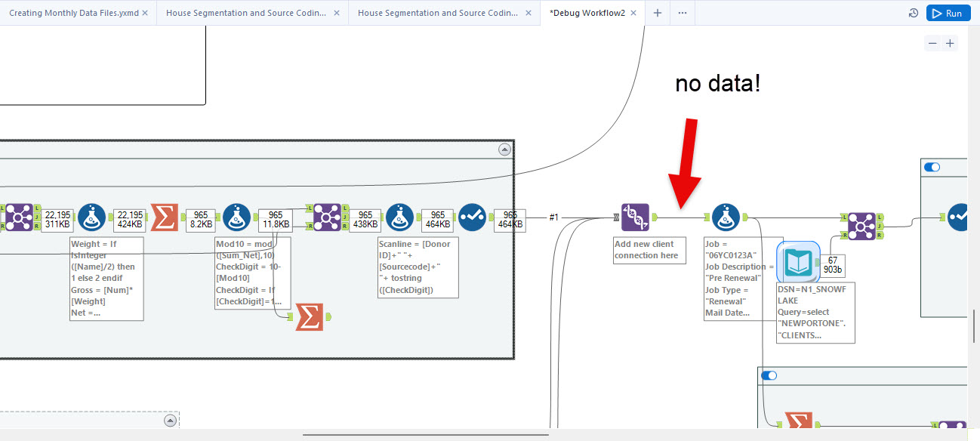The width and height of the screenshot is (980, 441).
Task: Collapse the large tool container with formulas
Action: [x=504, y=150]
